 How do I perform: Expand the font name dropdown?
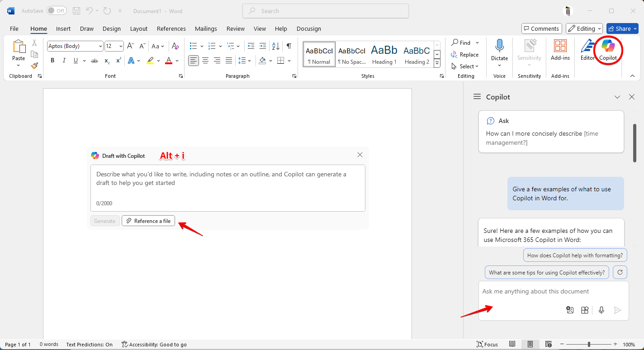100,46
